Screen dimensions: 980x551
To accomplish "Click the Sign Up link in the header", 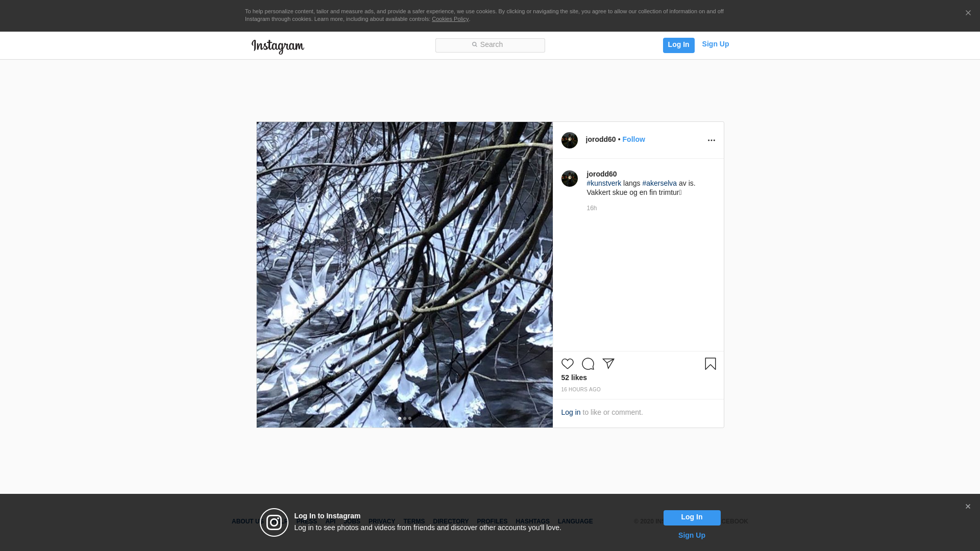I will [715, 44].
